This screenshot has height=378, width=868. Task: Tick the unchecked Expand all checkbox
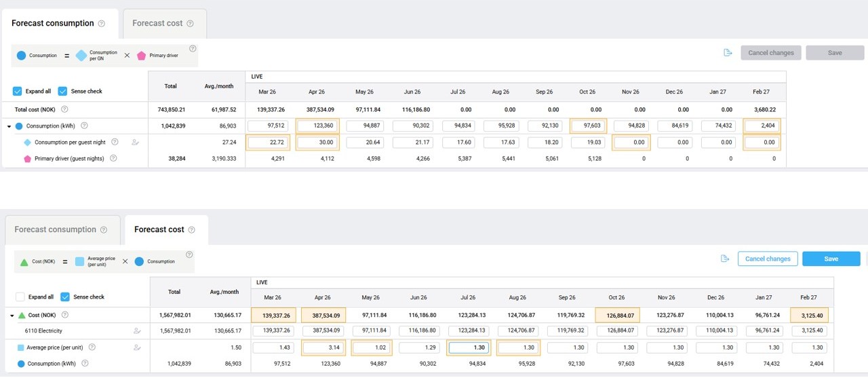[x=20, y=297]
